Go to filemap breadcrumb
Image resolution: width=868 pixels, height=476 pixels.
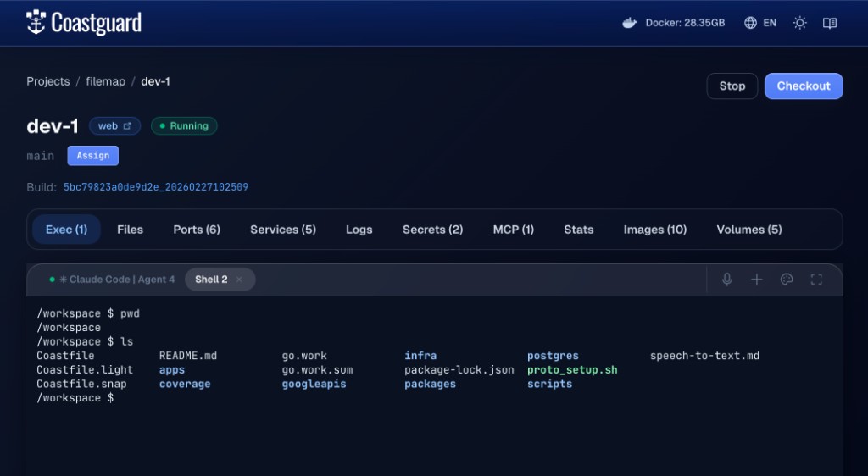105,81
